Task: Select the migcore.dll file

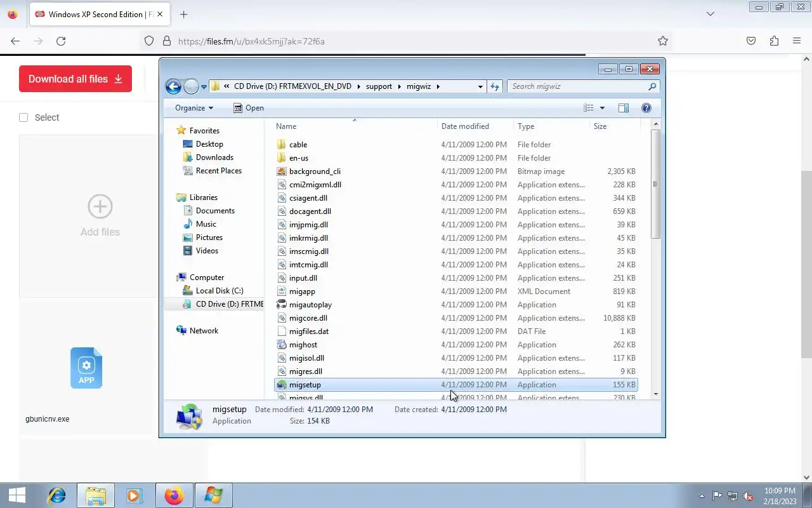Action: pyautogui.click(x=308, y=318)
